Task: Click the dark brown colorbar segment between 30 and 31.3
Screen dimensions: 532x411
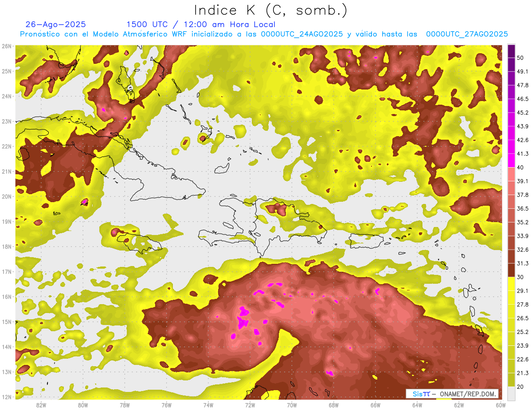Action: click(511, 270)
